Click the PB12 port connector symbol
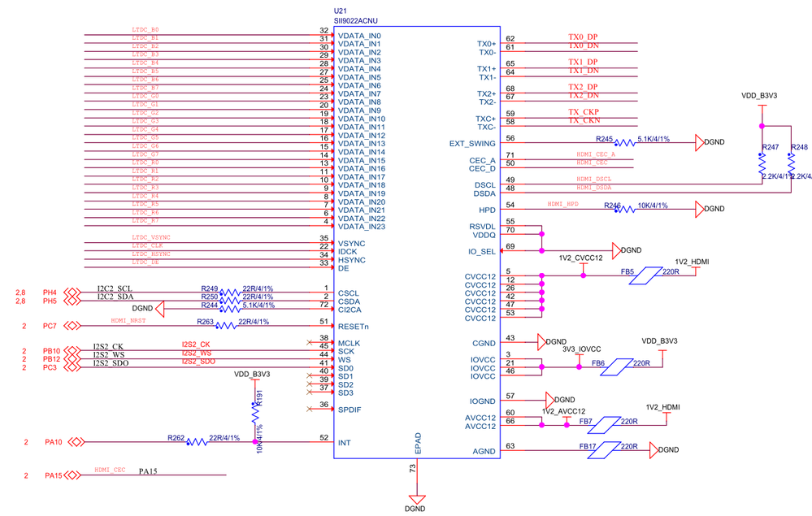 72,359
